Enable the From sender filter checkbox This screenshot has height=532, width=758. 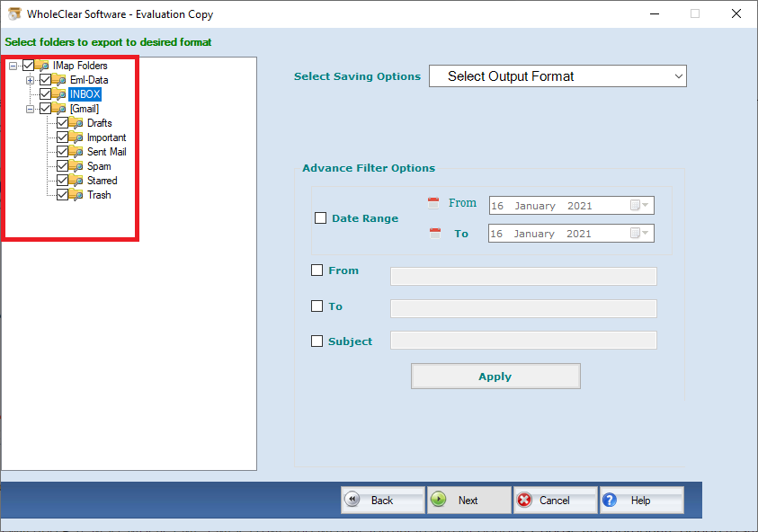pos(317,270)
